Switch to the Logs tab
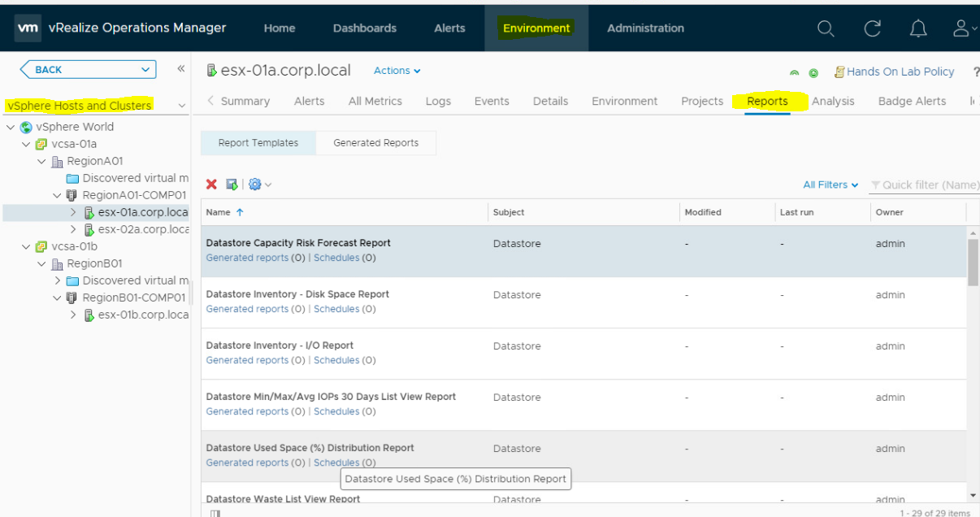The width and height of the screenshot is (980, 517). click(x=438, y=101)
